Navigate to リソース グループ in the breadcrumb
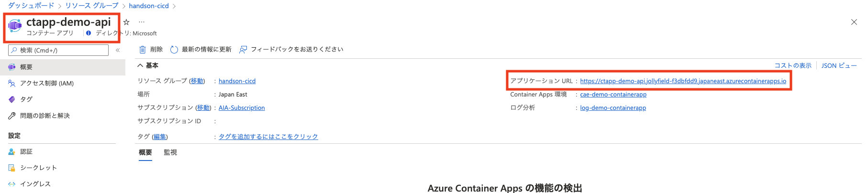Image resolution: width=868 pixels, height=193 pixels. 92,6
